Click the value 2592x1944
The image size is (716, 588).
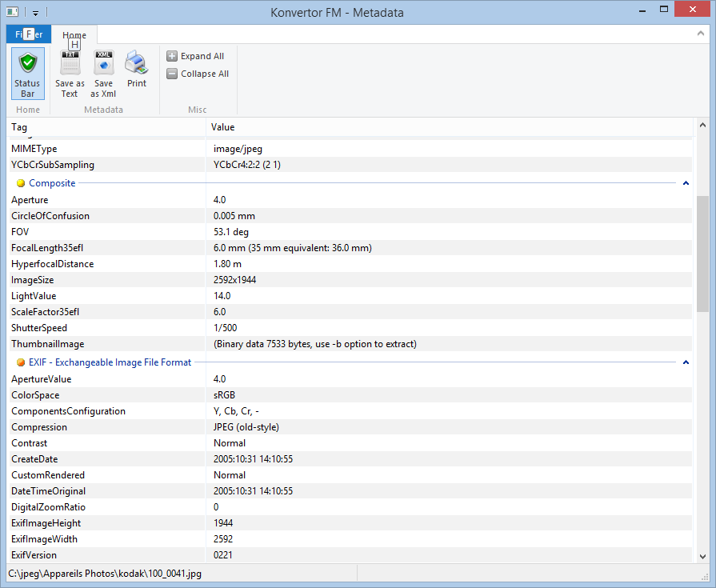tap(234, 280)
